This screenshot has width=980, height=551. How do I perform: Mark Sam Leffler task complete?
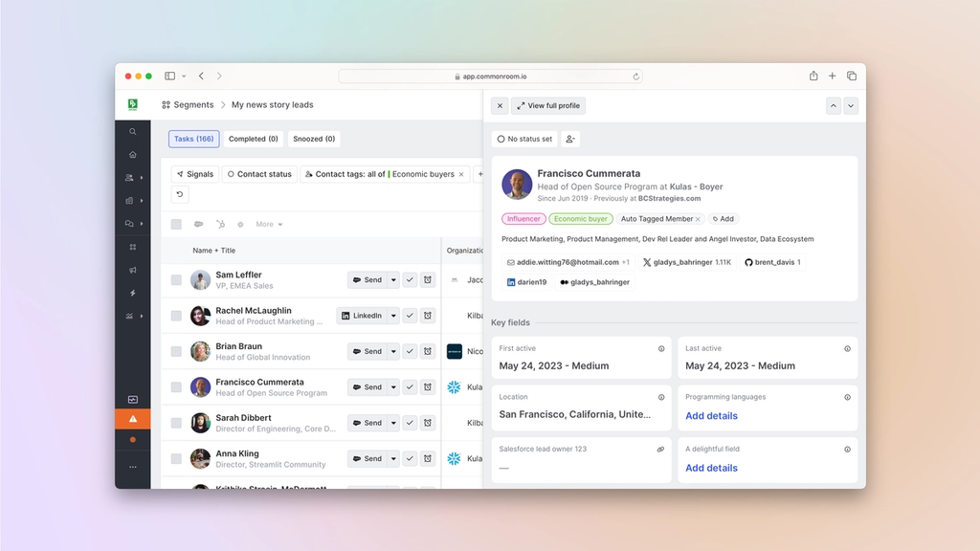click(410, 280)
